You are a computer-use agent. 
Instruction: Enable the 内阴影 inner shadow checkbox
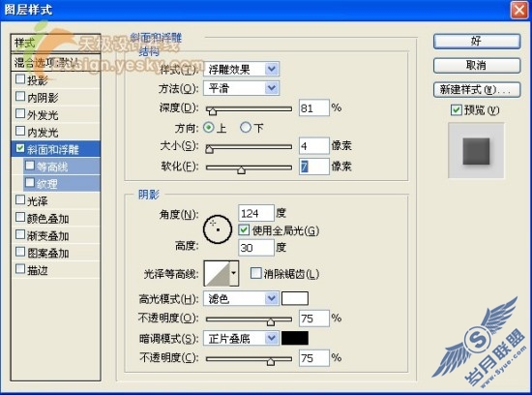pos(20,97)
